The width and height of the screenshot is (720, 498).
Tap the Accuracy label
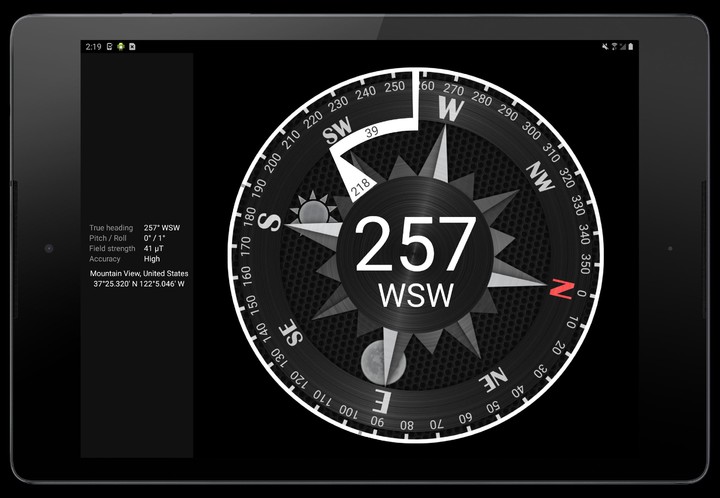(105, 259)
